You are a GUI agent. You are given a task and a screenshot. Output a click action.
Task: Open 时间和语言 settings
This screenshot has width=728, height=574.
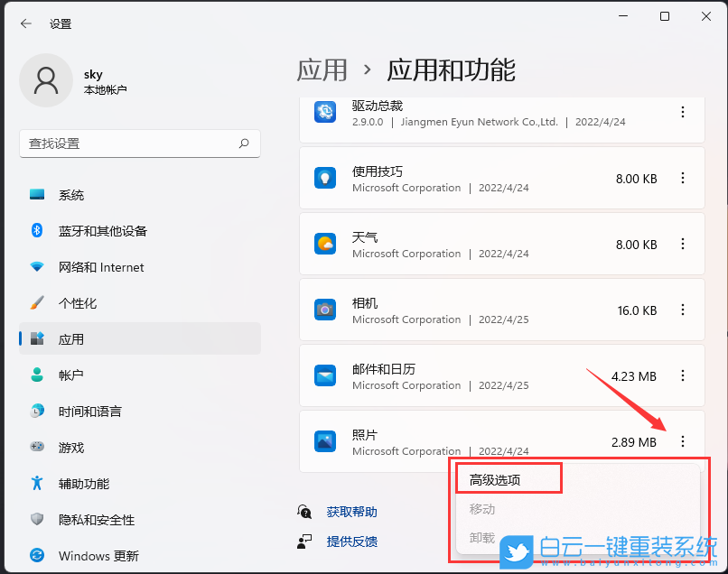click(x=90, y=411)
